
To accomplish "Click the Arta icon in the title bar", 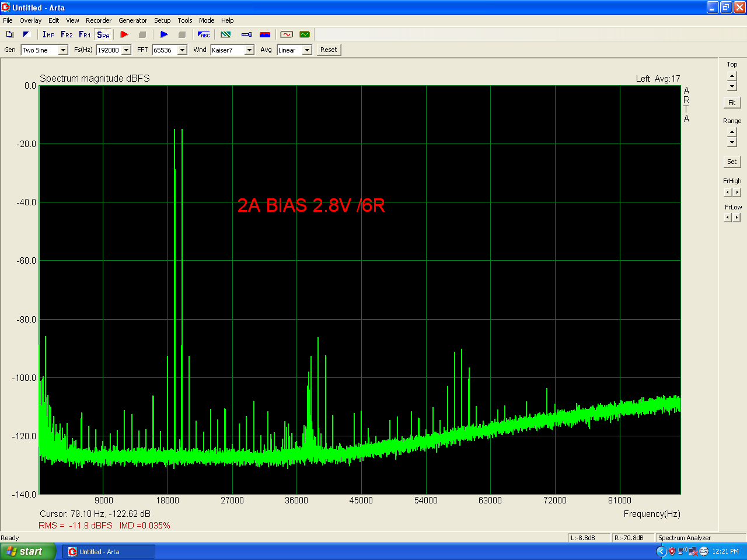I will tap(6, 8).
